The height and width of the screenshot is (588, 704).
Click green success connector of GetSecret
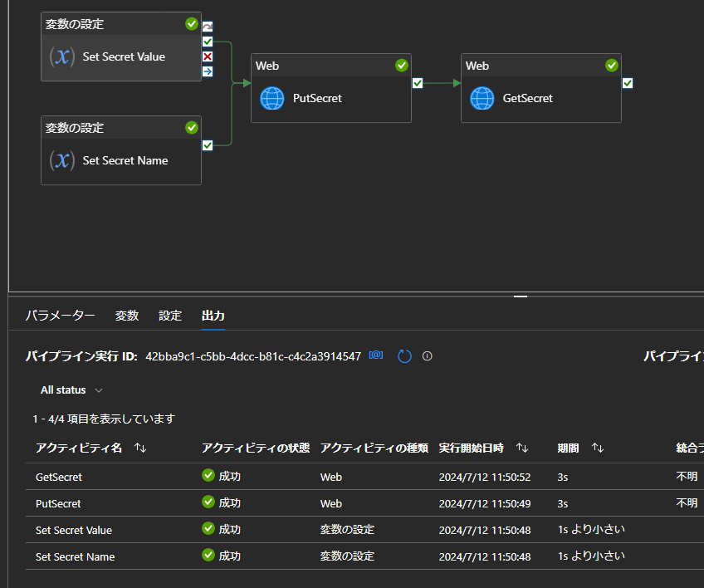pyautogui.click(x=628, y=83)
